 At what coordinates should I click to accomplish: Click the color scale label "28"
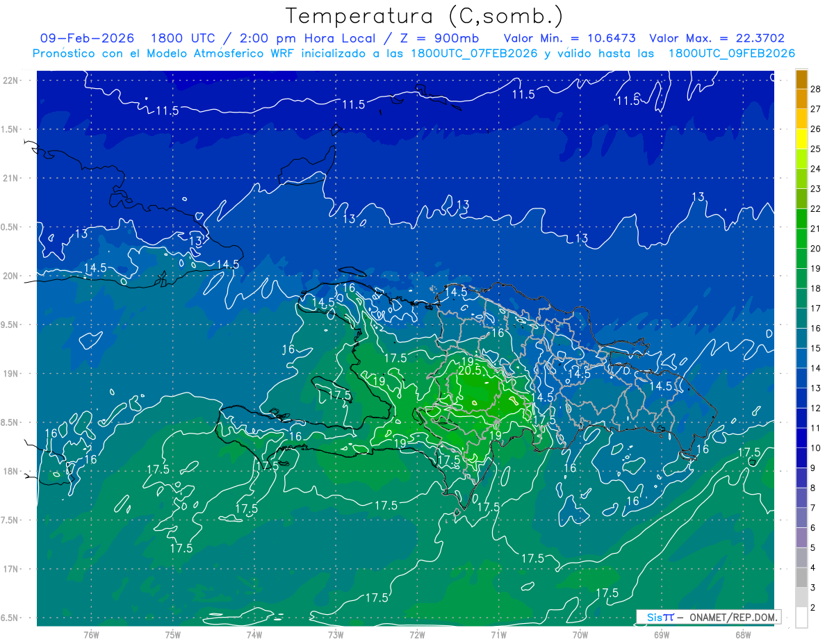[816, 88]
